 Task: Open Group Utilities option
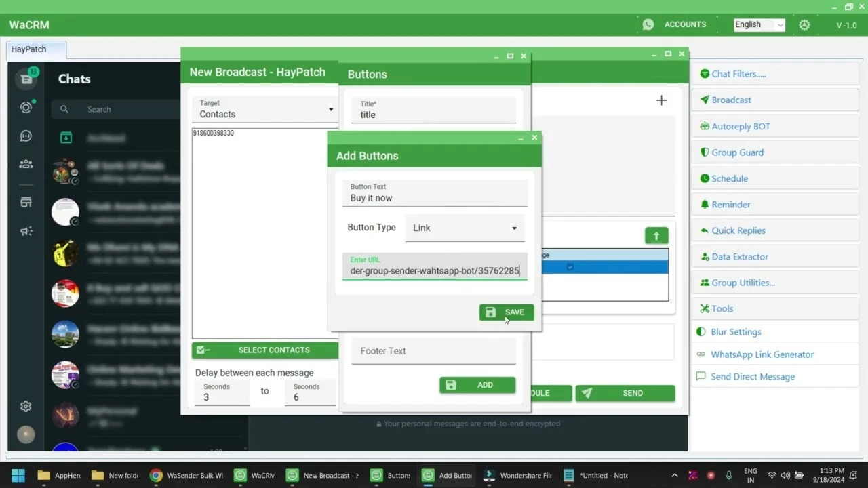click(775, 283)
